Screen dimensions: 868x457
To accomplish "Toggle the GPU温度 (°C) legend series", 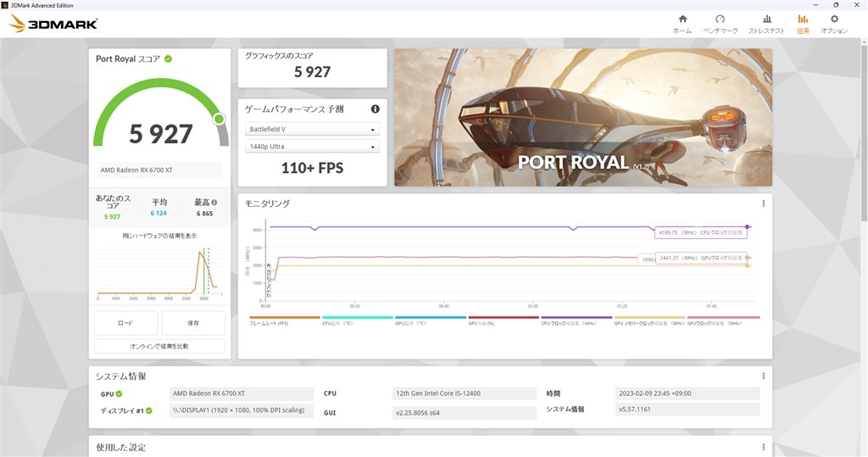I will (x=430, y=320).
